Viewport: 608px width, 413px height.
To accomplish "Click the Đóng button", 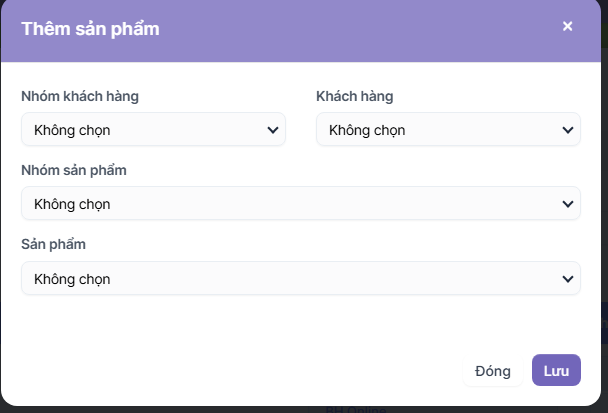I will 493,371.
